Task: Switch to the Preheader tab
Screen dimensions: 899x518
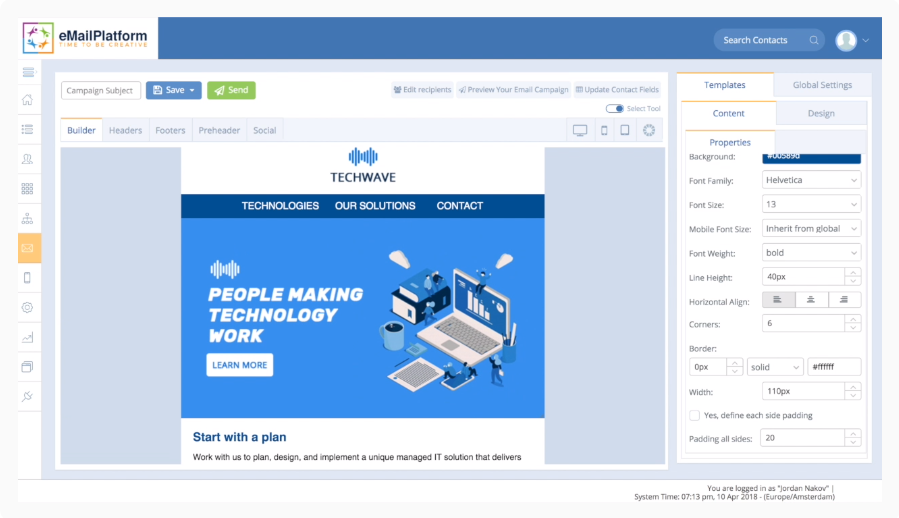Action: pos(219,130)
